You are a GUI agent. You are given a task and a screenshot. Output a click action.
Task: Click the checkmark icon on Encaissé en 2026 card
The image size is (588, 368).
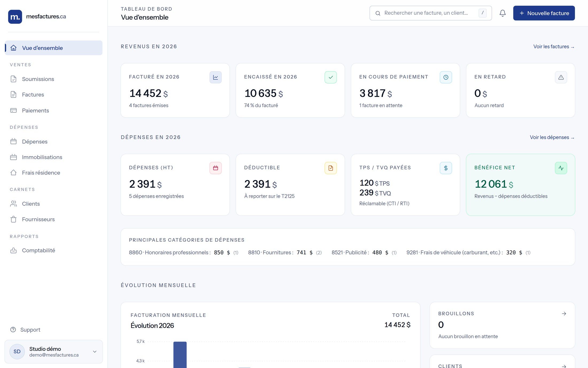pyautogui.click(x=331, y=77)
